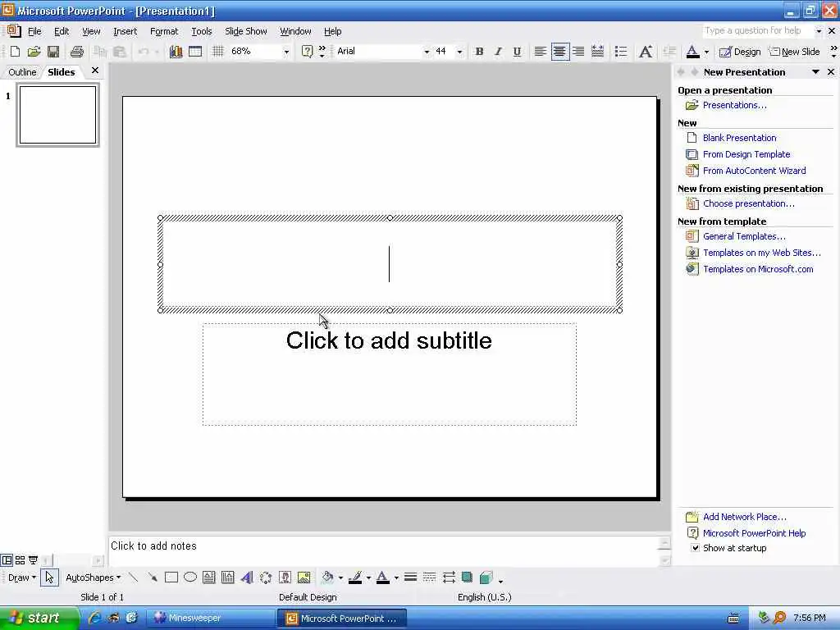Open General Templates...
The height and width of the screenshot is (630, 840).
(744, 236)
